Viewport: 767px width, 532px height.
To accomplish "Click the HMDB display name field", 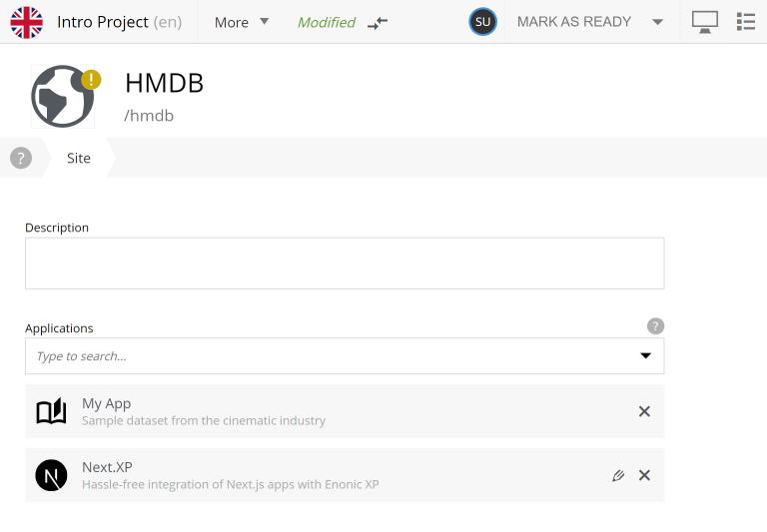I will click(164, 84).
